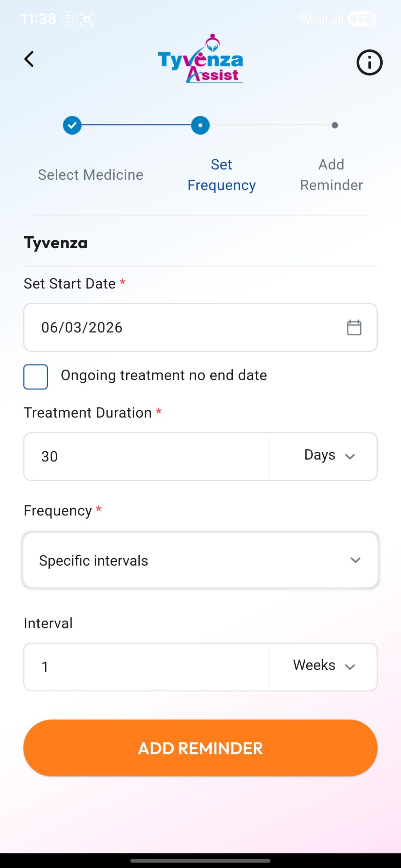
Task: Select the Set Frequency step label
Action: (x=222, y=175)
